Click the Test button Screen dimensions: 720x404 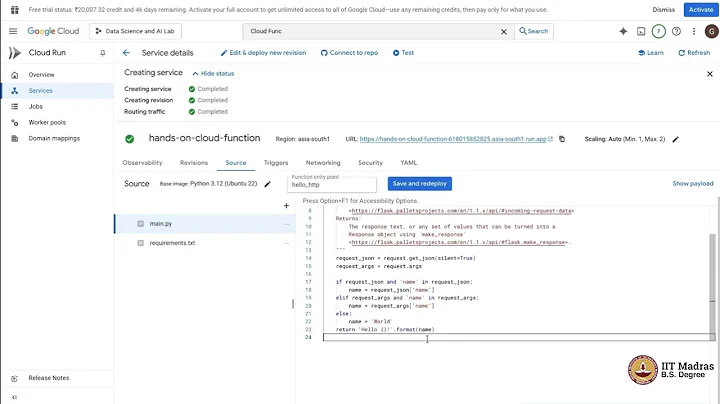pos(403,53)
